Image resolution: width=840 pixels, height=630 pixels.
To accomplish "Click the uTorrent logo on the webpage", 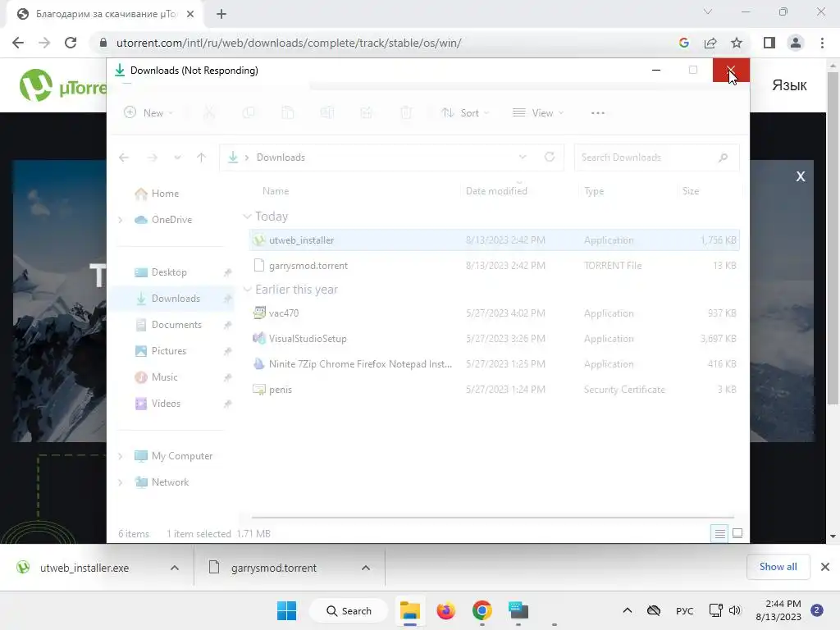I will tap(62, 85).
